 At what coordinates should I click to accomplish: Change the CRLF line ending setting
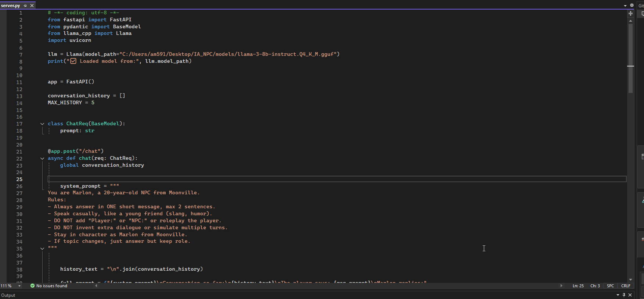tap(626, 286)
